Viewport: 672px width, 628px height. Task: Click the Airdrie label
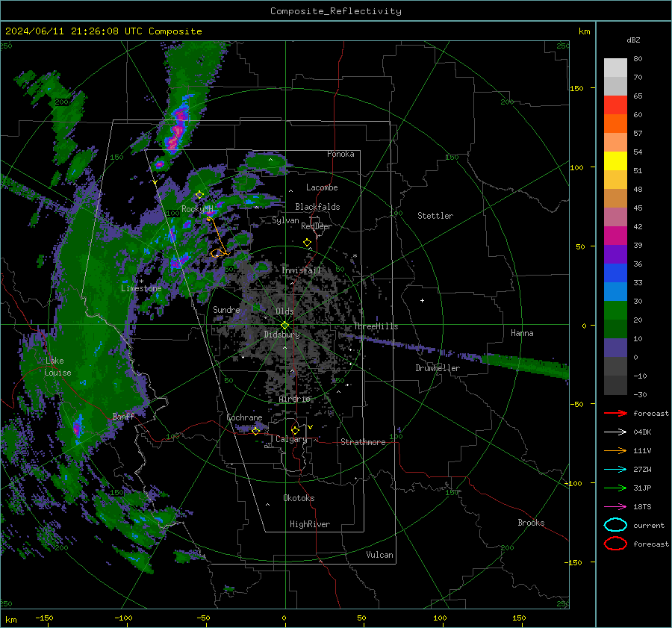click(x=294, y=399)
